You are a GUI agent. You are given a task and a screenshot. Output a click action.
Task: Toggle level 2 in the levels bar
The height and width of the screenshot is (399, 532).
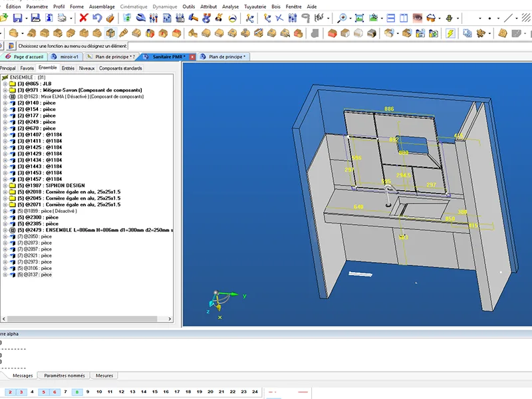[9, 392]
